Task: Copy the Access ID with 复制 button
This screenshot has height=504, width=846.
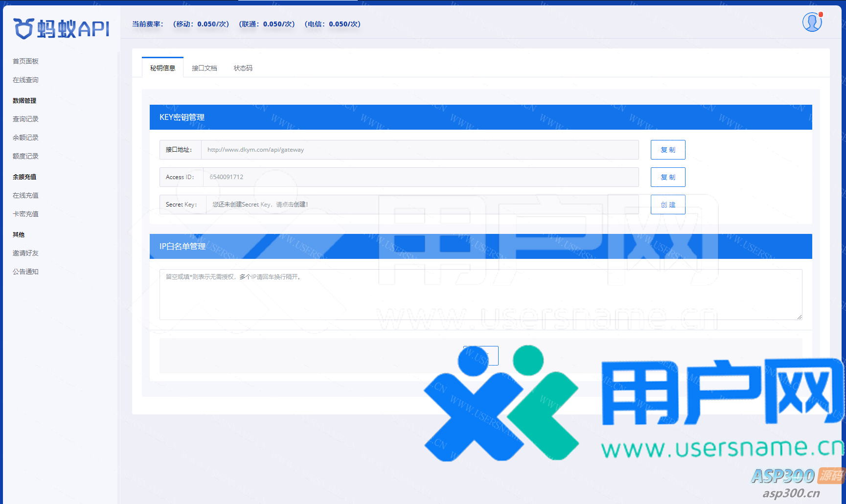Action: click(668, 177)
